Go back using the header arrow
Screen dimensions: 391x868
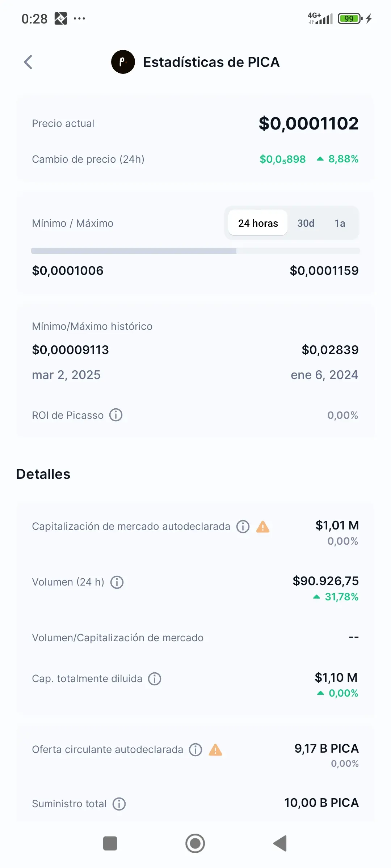tap(28, 62)
